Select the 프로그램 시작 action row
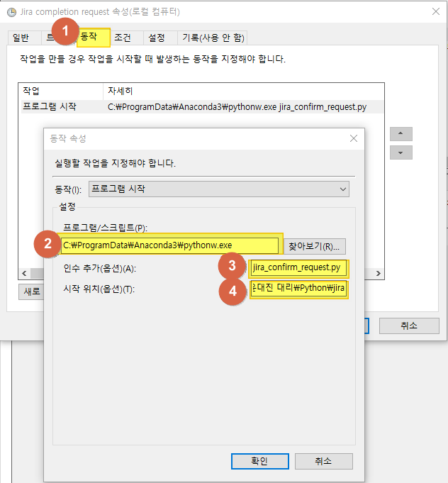 [x=202, y=107]
